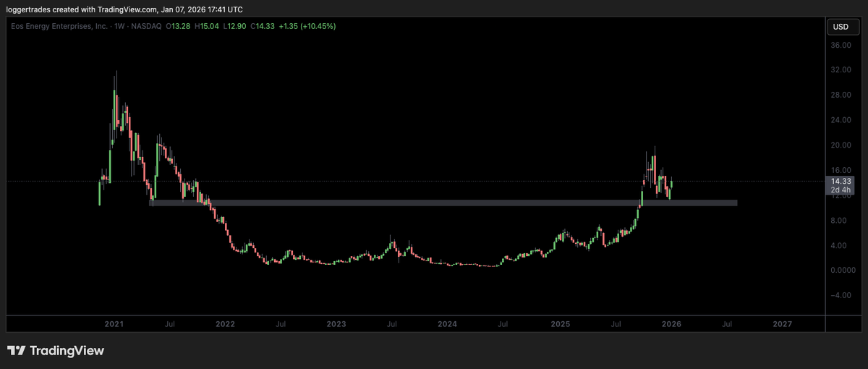Click the 16.00 price axis label
The image size is (868, 369).
click(x=841, y=170)
